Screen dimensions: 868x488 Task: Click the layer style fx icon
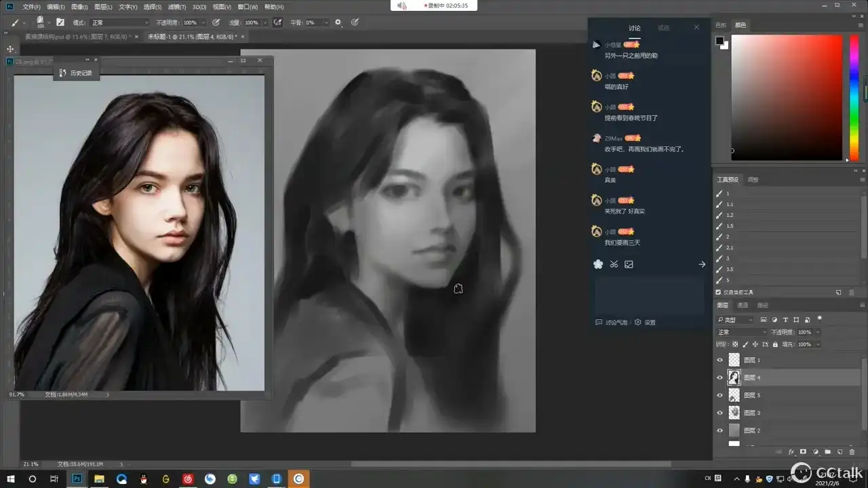click(791, 451)
